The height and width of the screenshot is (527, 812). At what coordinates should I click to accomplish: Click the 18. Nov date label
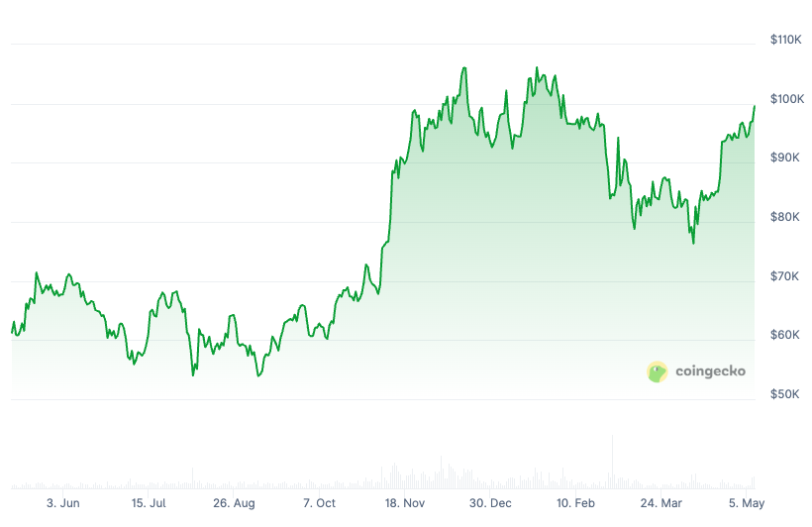click(x=405, y=503)
